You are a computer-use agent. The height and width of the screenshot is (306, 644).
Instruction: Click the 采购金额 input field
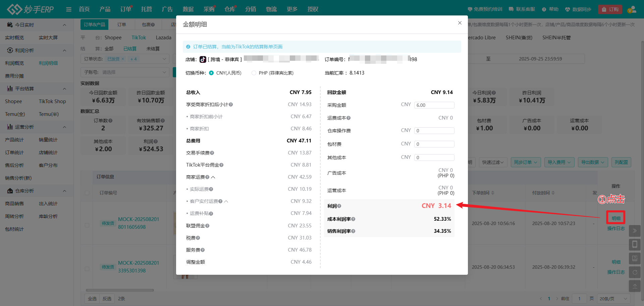(x=434, y=105)
